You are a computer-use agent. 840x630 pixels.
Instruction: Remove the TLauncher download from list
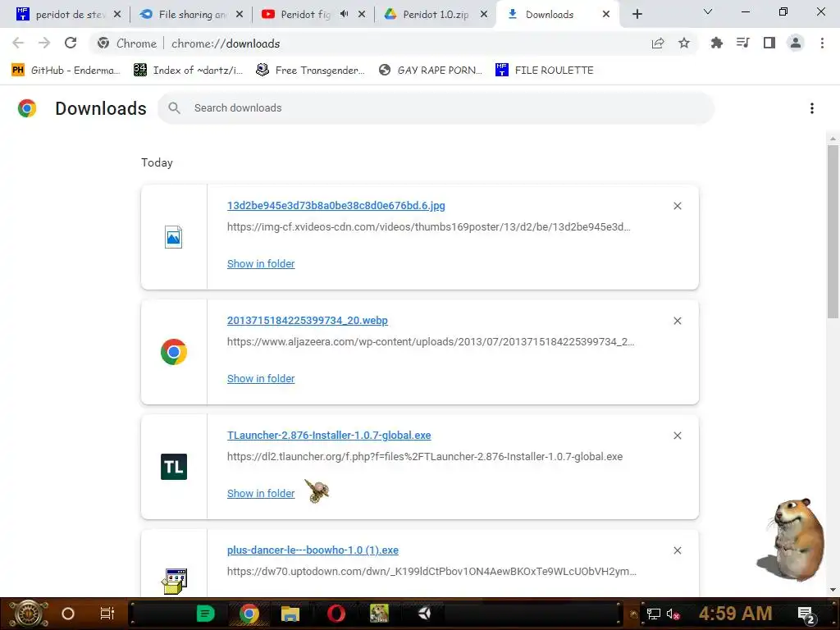677,436
